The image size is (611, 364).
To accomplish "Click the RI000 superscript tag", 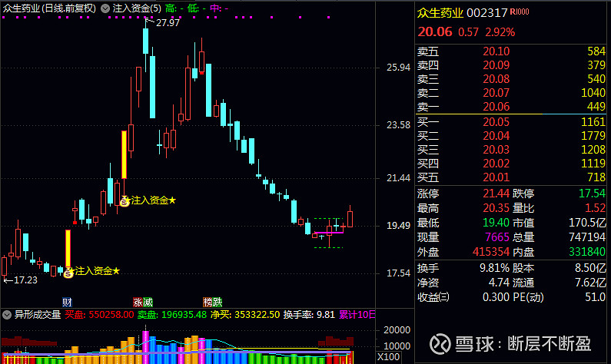I will point(520,12).
